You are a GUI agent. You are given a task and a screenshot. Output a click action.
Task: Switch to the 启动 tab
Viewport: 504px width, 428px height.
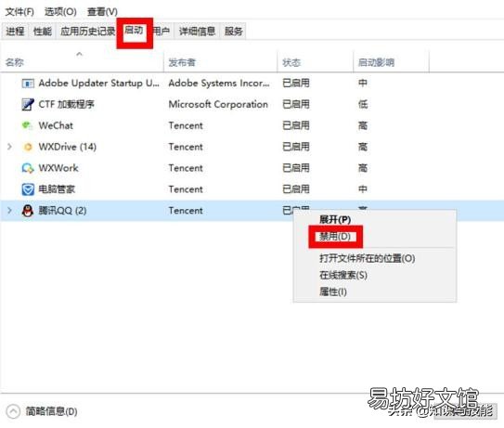(134, 31)
